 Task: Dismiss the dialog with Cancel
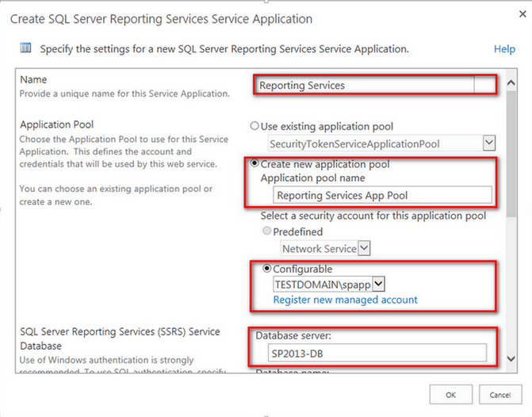click(500, 395)
